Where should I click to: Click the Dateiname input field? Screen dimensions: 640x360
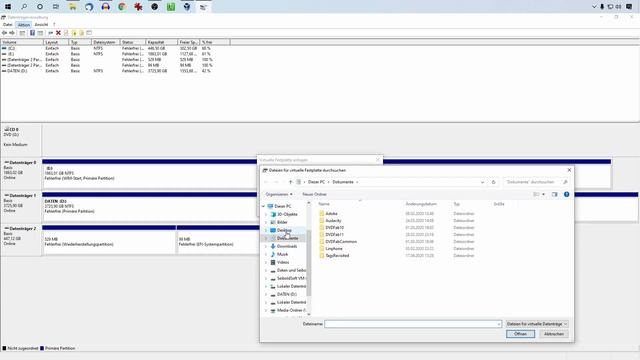click(x=413, y=324)
